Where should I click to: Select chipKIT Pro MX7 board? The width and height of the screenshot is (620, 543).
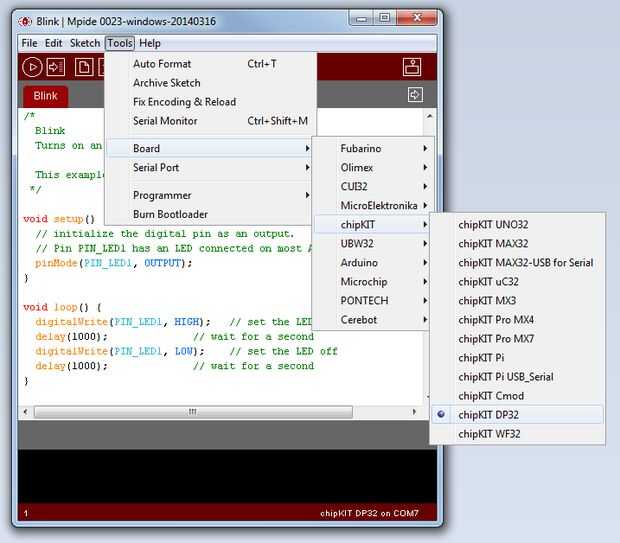(x=517, y=339)
